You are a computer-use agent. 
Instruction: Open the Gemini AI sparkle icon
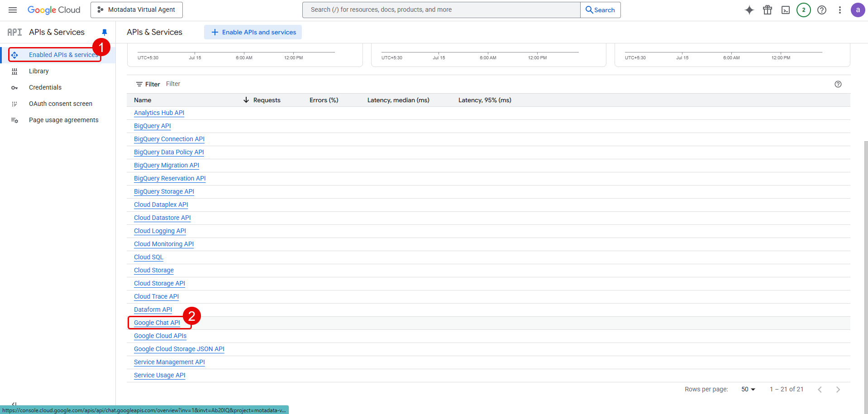pos(749,10)
